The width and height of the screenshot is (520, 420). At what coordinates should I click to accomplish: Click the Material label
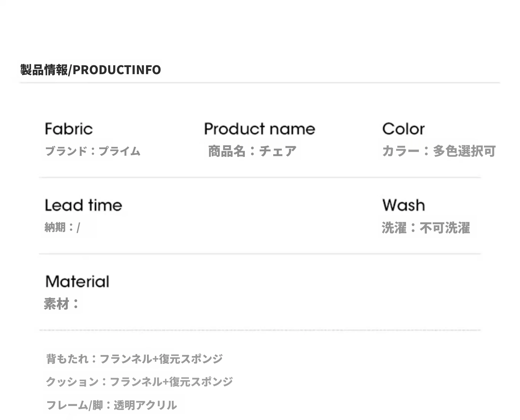click(77, 281)
